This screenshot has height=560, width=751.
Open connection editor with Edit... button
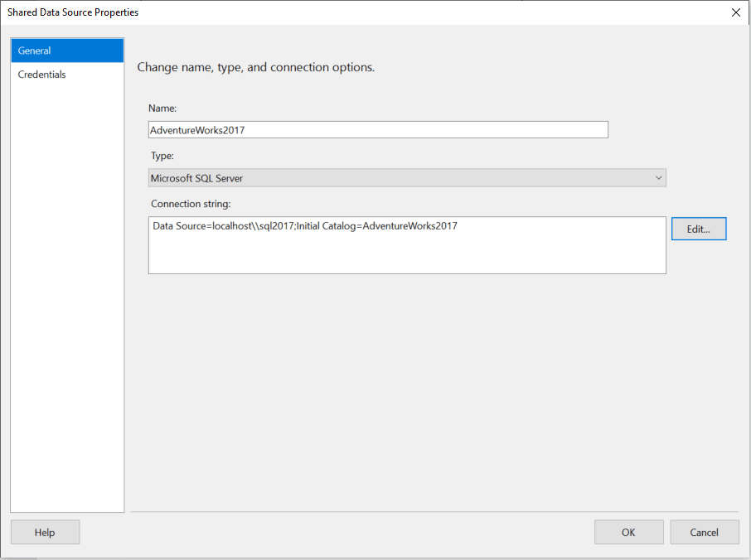pyautogui.click(x=699, y=229)
